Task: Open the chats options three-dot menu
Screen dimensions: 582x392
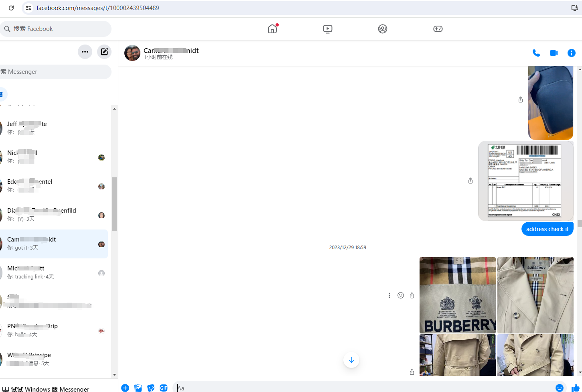Action: [x=85, y=52]
